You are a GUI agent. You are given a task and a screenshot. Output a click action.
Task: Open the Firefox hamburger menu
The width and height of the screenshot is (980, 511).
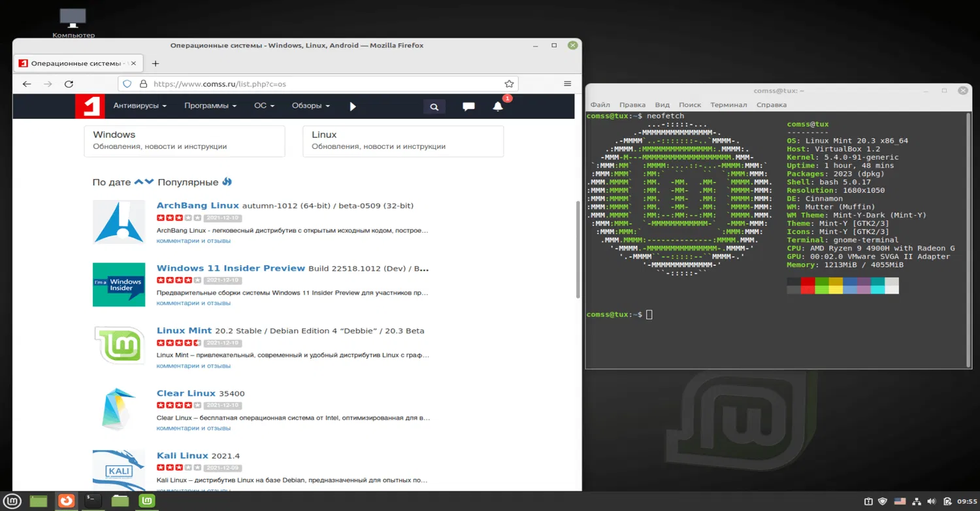(568, 84)
